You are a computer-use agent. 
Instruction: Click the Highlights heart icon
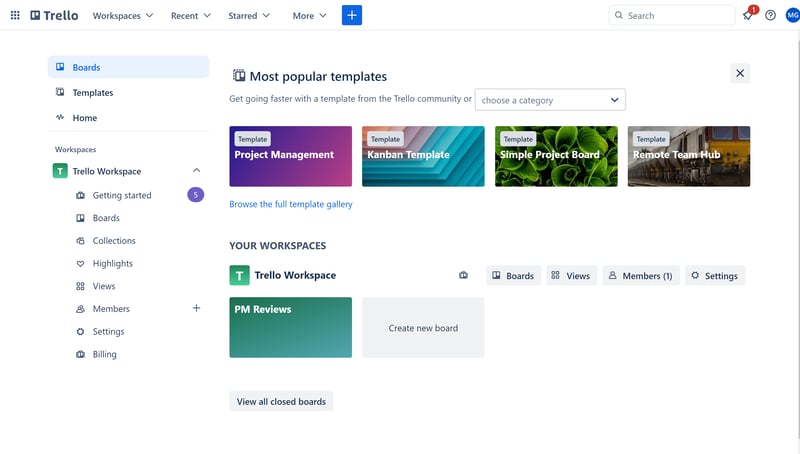(80, 263)
